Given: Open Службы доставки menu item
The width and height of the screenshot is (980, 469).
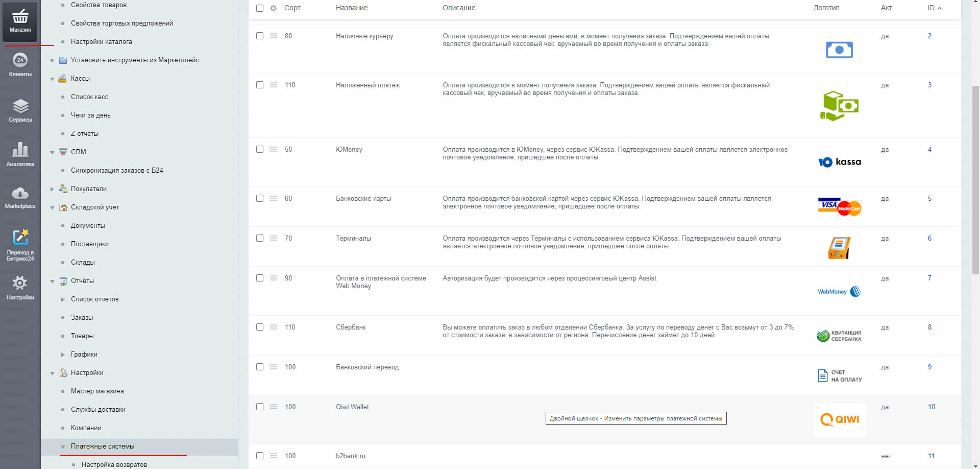Looking at the screenshot, I should (98, 409).
